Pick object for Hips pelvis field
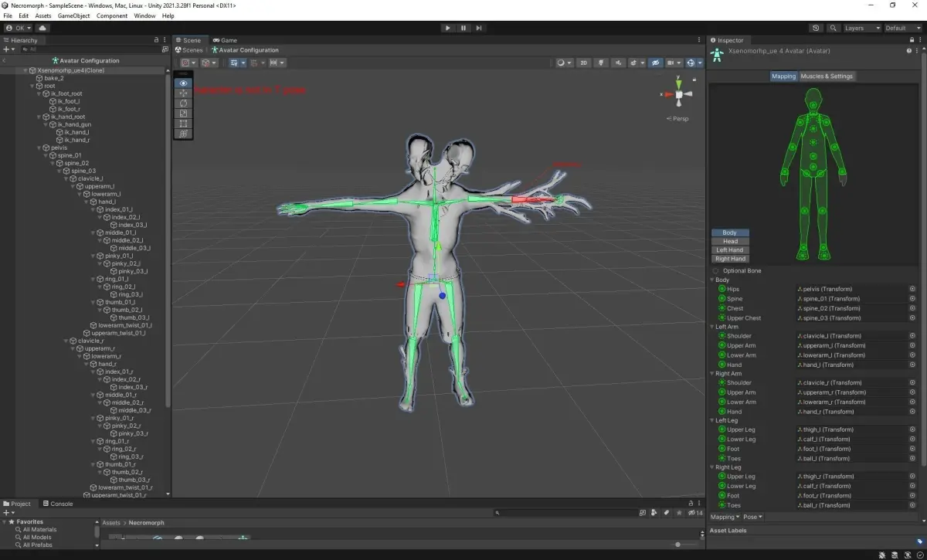The width and height of the screenshot is (927, 560). [912, 289]
